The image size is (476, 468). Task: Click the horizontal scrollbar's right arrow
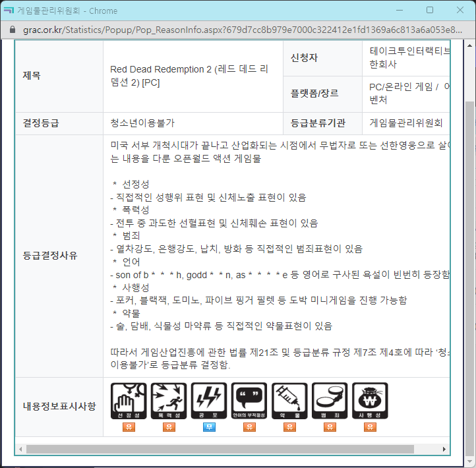click(444, 449)
